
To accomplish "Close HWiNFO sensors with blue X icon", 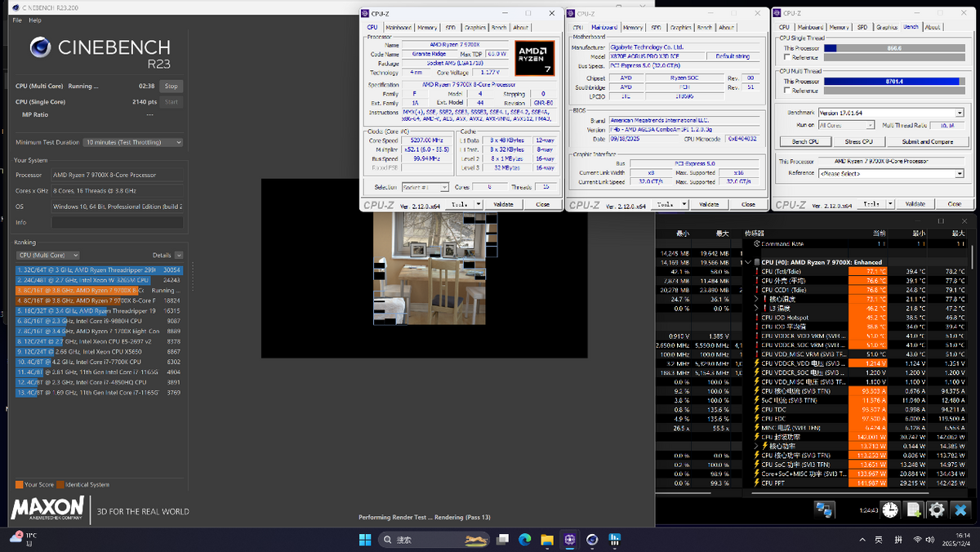I will [961, 510].
